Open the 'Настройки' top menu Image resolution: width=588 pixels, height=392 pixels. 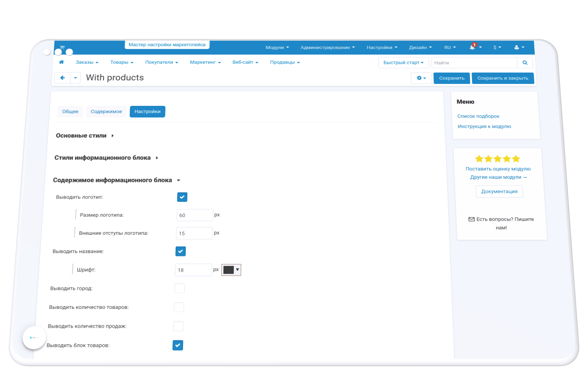point(382,47)
